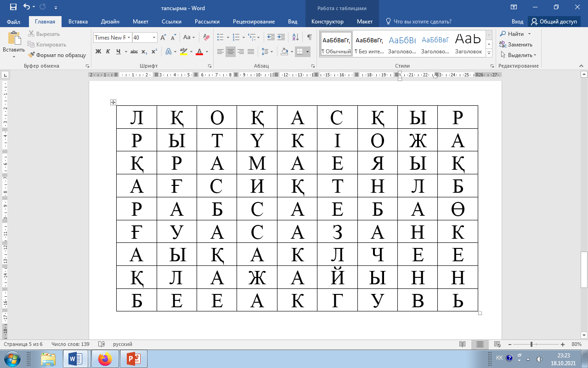Open the Файл tab

[x=14, y=22]
